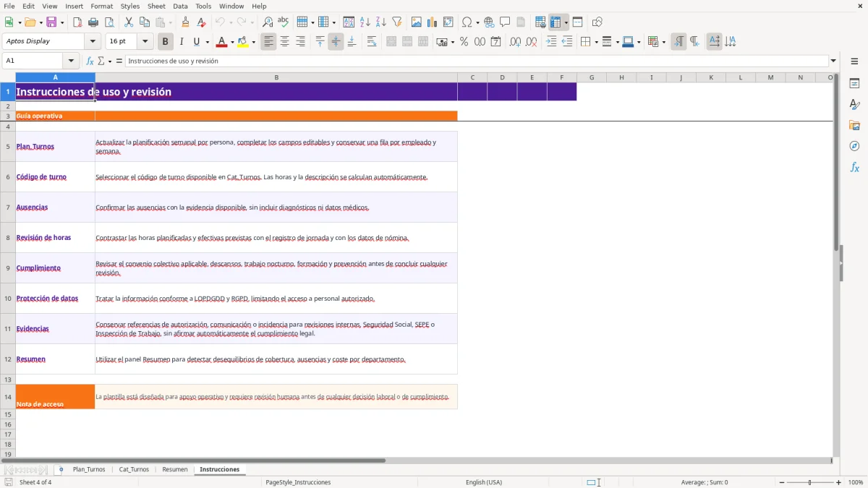This screenshot has width=868, height=488.
Task: Toggle Wrap Text
Action: pyautogui.click(x=372, y=42)
